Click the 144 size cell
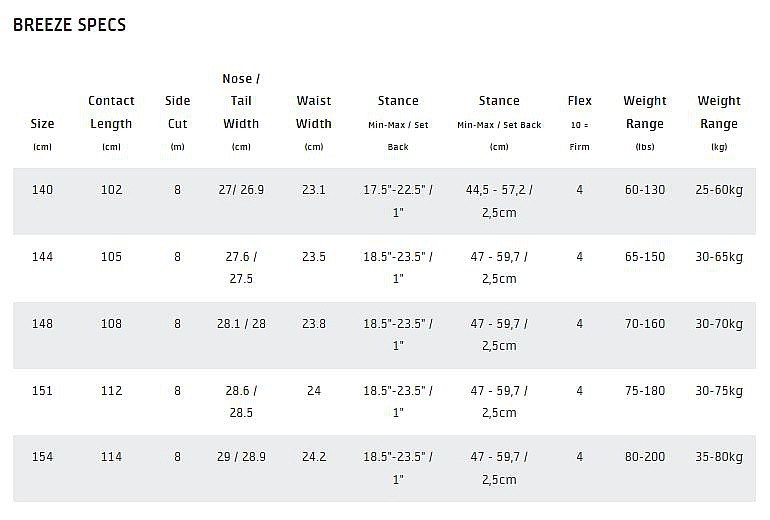The height and width of the screenshot is (520, 770). pos(42,256)
